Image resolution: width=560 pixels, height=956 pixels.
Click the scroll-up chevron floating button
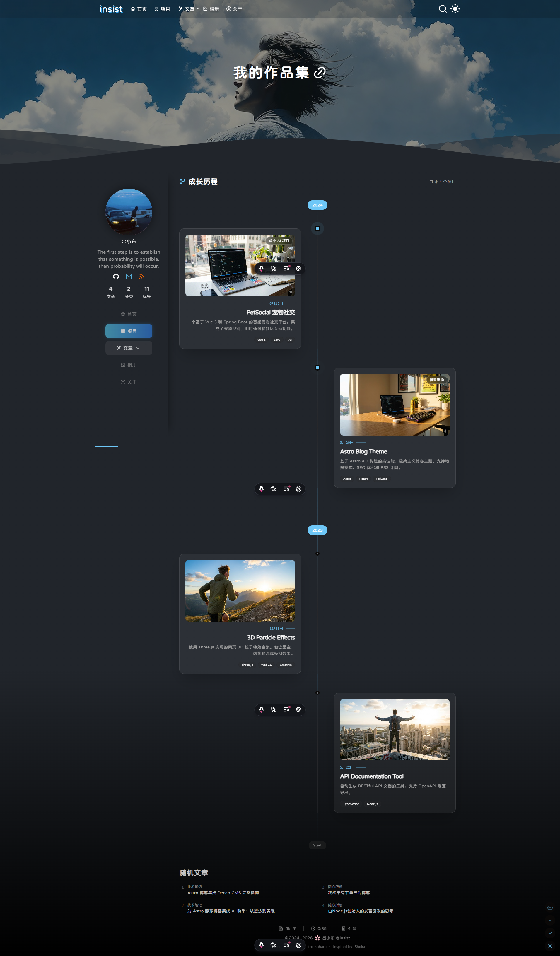(550, 920)
